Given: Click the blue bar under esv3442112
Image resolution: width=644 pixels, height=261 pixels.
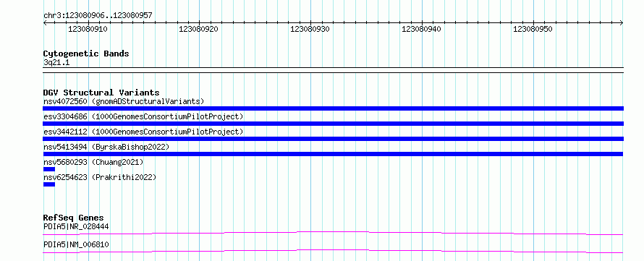Looking at the screenshot, I should pos(333,139).
